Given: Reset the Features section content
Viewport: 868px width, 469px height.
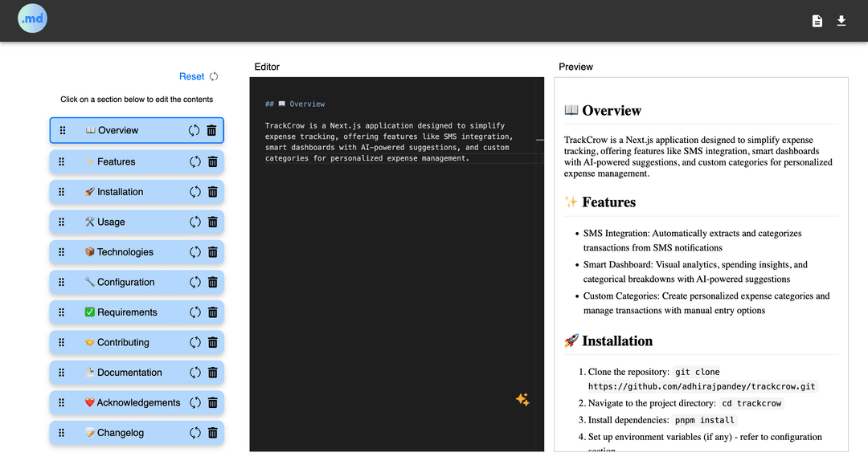Looking at the screenshot, I should [194, 161].
